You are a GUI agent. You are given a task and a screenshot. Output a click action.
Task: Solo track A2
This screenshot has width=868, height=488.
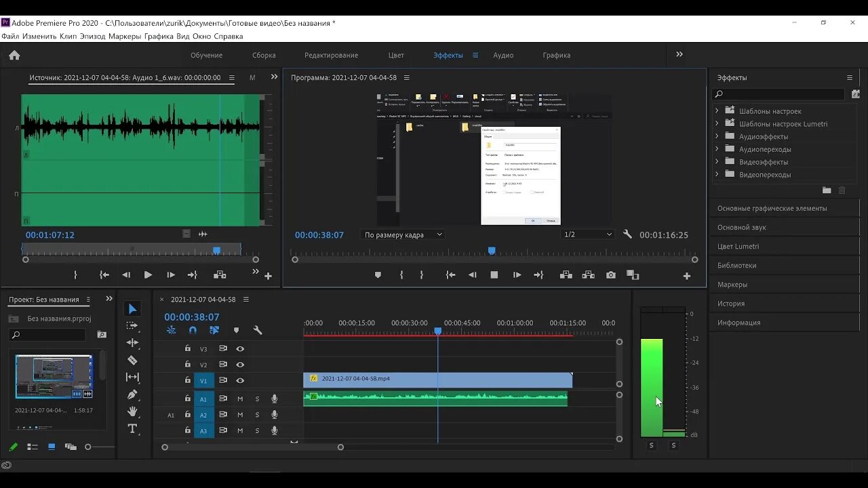[257, 414]
